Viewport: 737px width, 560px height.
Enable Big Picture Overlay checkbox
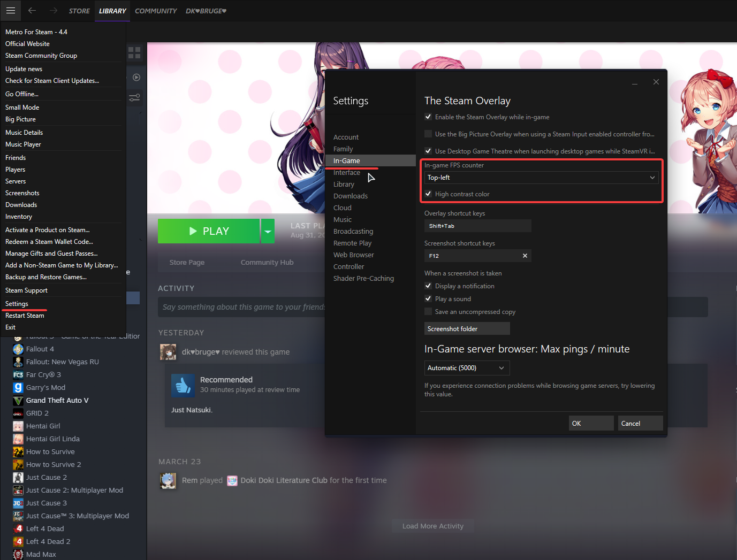pos(428,134)
